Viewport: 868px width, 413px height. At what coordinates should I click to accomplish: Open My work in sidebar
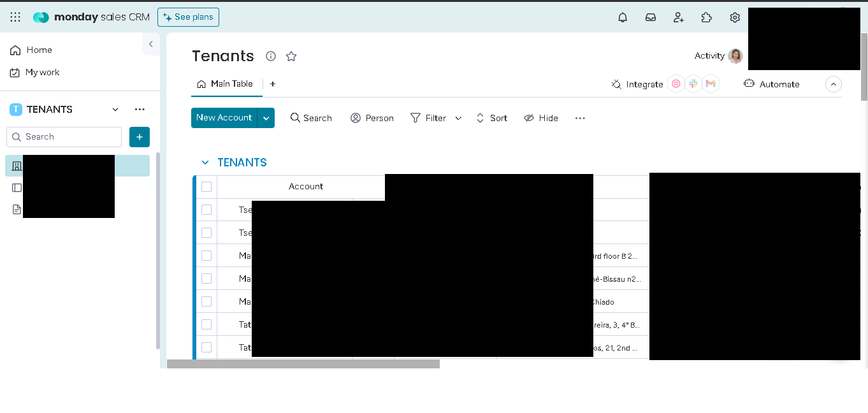35,72
